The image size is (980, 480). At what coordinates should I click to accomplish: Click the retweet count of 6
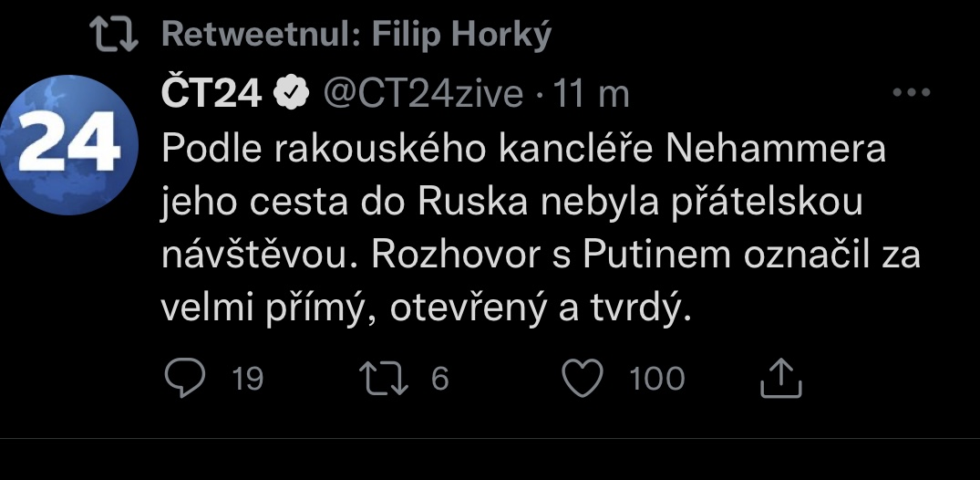440,378
